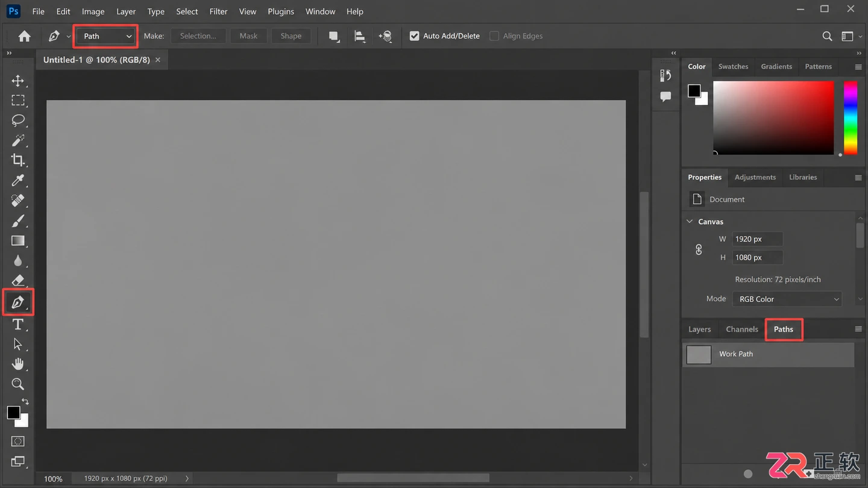Image resolution: width=868 pixels, height=488 pixels.
Task: Click the canvas width input field
Action: [757, 239]
